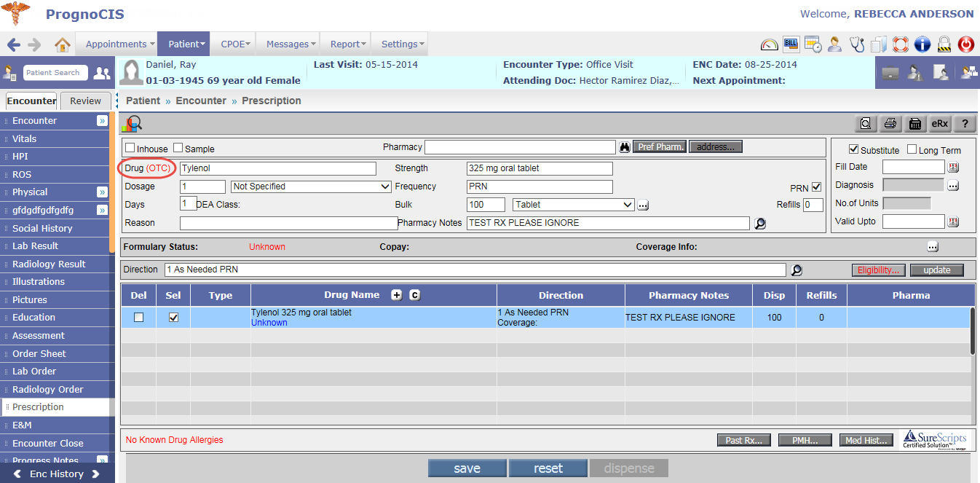Uncheck the Sel box for Tylenol row
This screenshot has height=483, width=980.
173,318
